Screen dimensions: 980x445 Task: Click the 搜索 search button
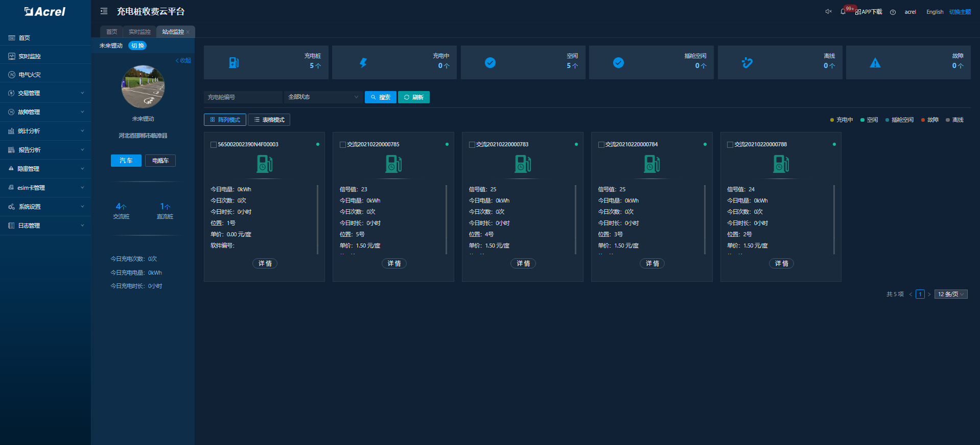click(x=381, y=97)
